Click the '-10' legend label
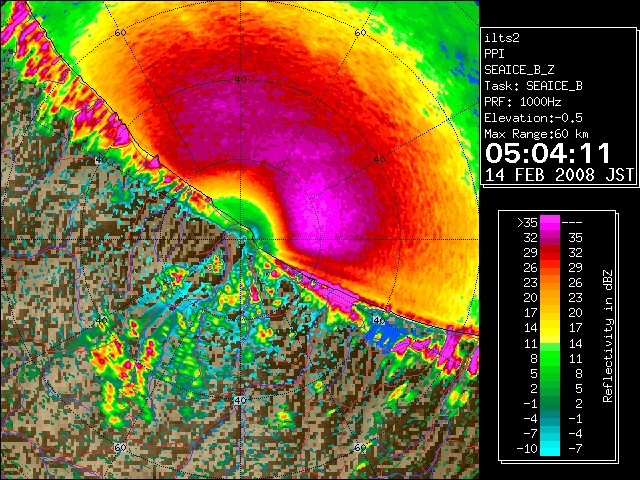The height and width of the screenshot is (480, 640). click(527, 449)
